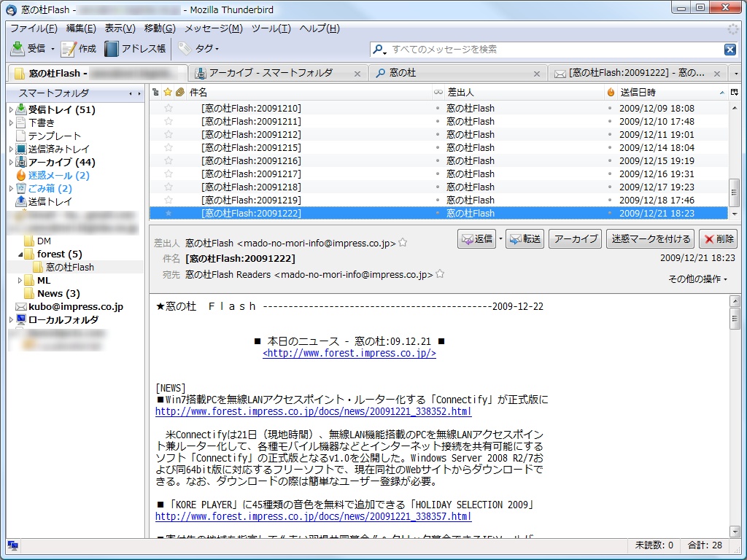747x560 pixels.
Task: Open the 返信 reply dropdown arrow
Action: coord(500,238)
